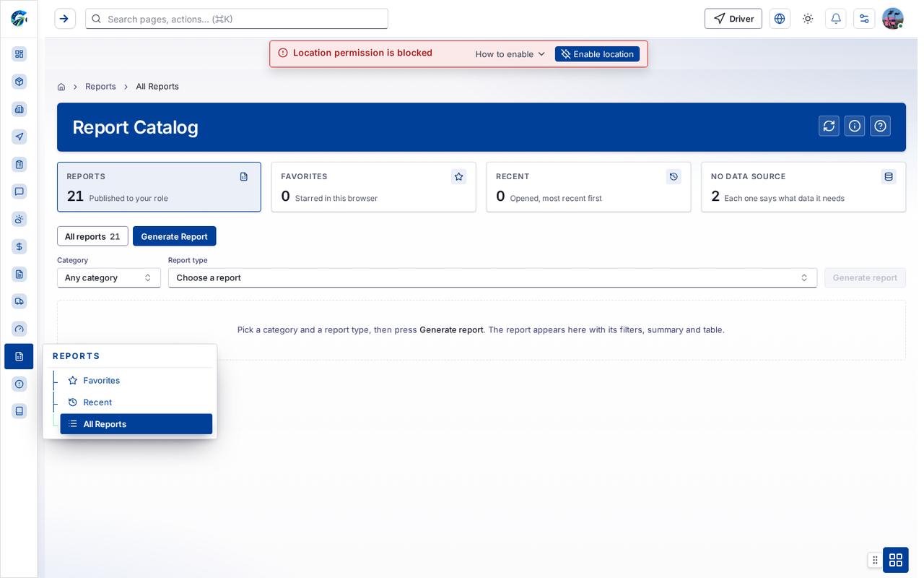Click the Reports breadcrumb link
The height and width of the screenshot is (578, 924).
pyautogui.click(x=100, y=87)
